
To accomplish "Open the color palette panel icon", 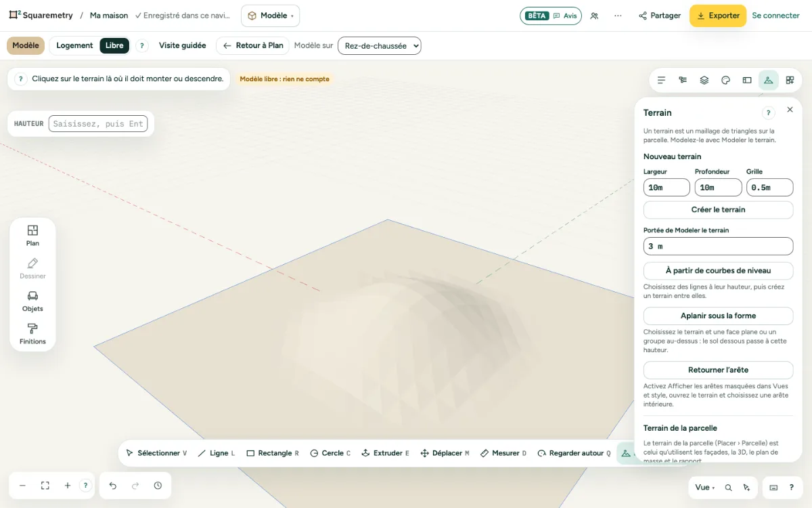I will 725,80.
